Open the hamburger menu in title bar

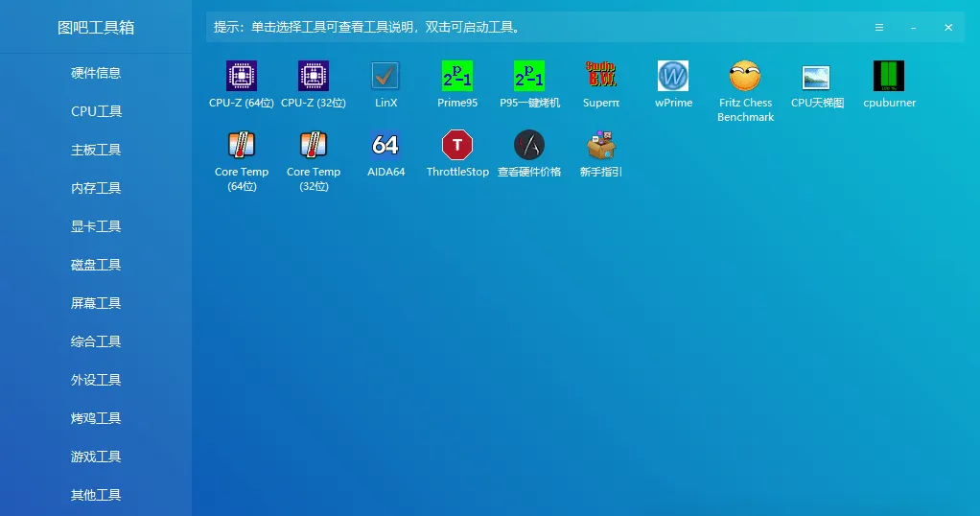[x=878, y=28]
